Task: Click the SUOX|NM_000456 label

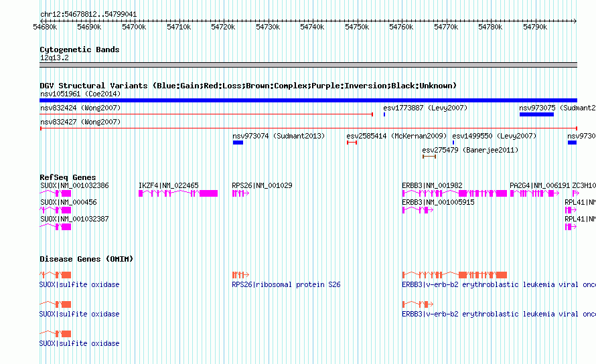Action: point(68,202)
